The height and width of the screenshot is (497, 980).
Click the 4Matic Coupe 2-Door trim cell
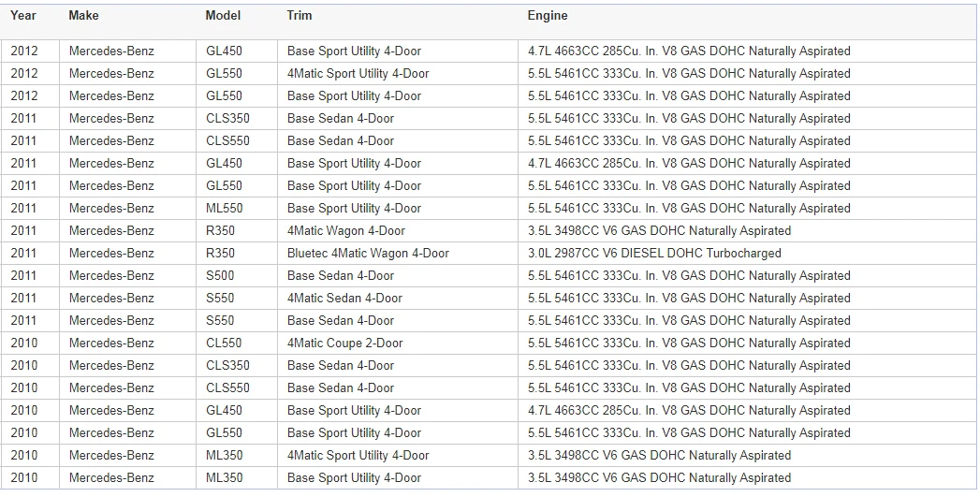398,344
